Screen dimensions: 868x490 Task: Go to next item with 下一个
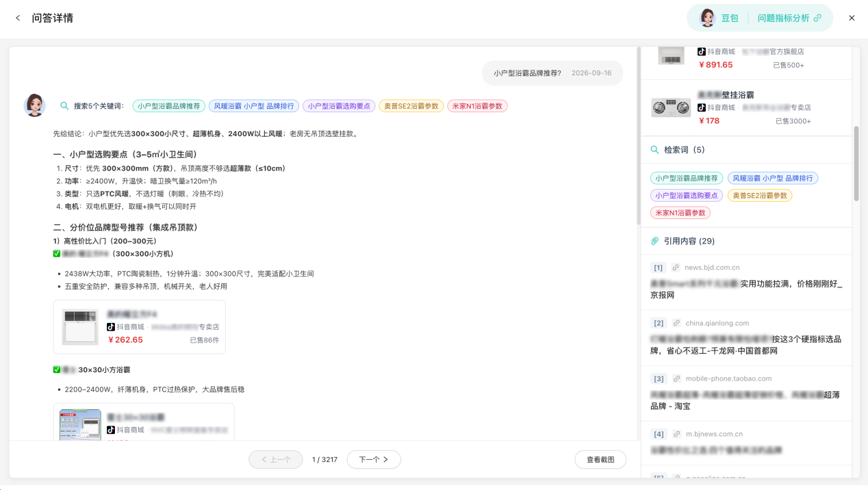(x=374, y=460)
